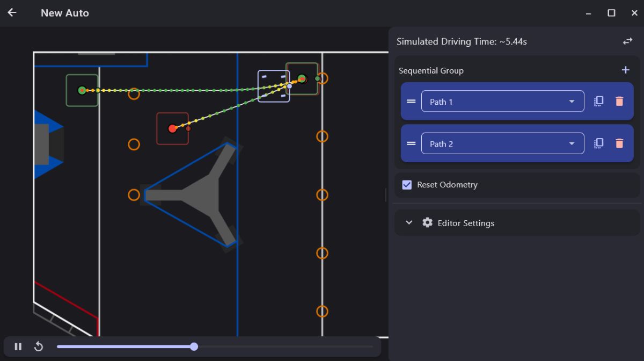Minimize the application window
The width and height of the screenshot is (644, 361).
coord(589,13)
